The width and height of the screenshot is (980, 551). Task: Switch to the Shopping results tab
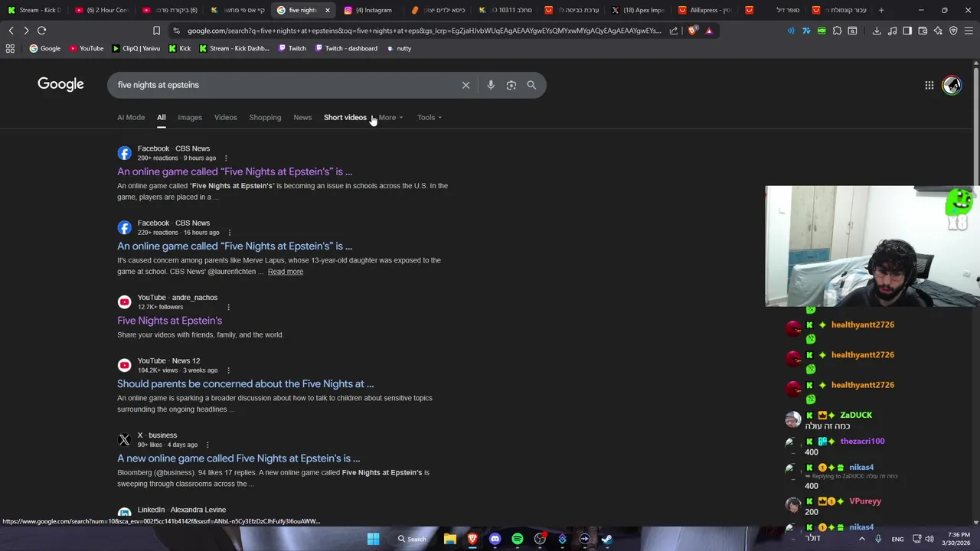click(265, 117)
